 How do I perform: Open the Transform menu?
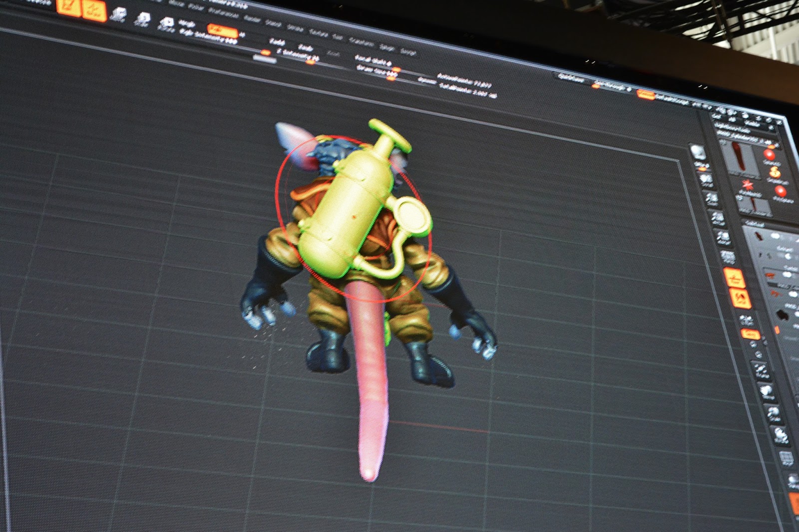(x=361, y=41)
